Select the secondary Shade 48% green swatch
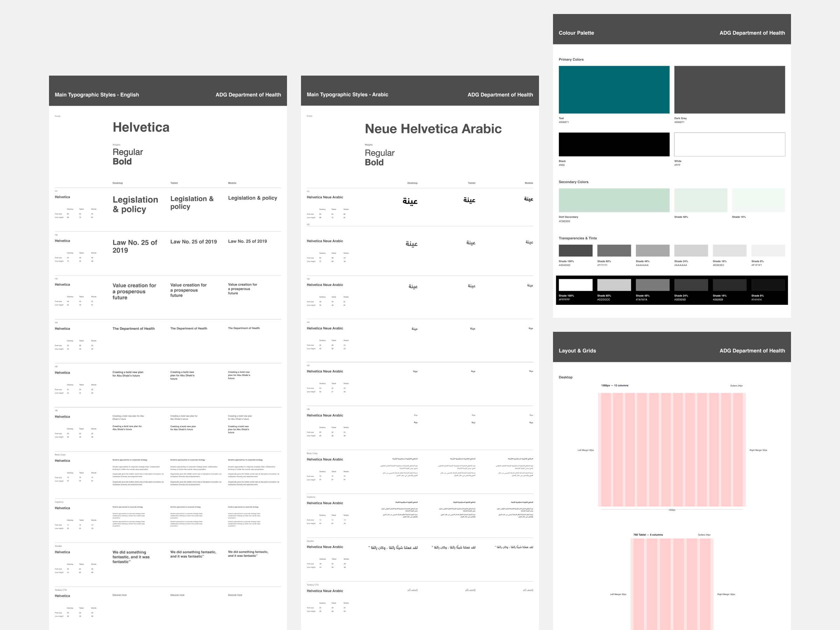The image size is (840, 630). pos(700,200)
